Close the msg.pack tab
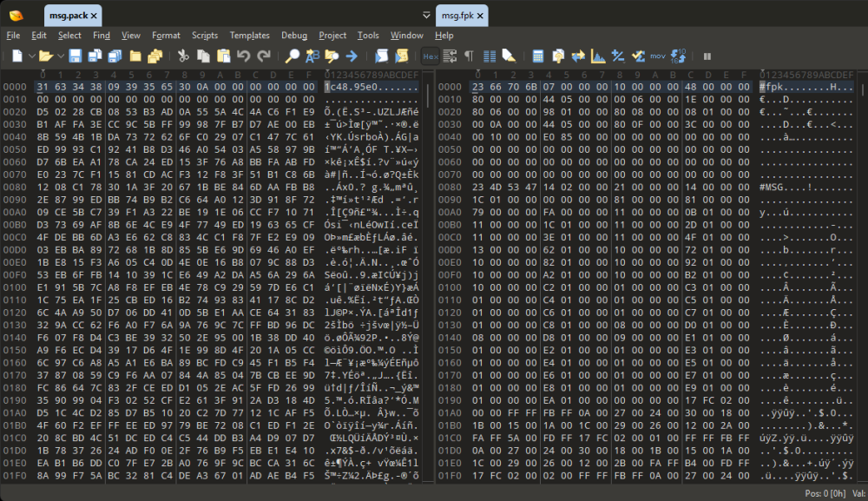The width and height of the screenshot is (868, 501). [94, 16]
